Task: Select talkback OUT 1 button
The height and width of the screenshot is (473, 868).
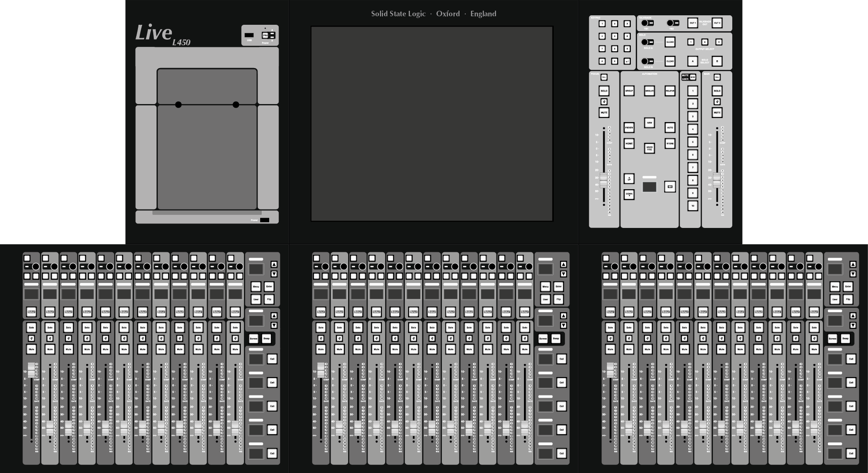Action: click(x=693, y=23)
